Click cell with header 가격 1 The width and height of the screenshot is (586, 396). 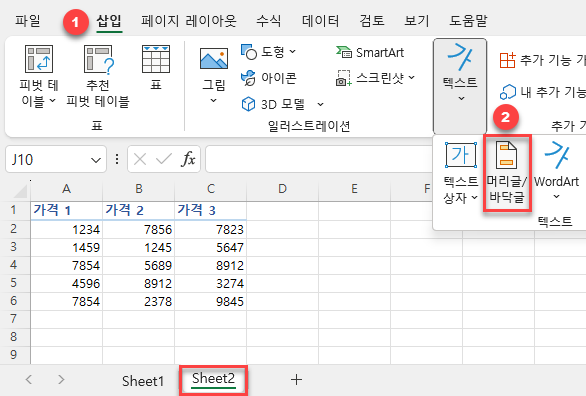pyautogui.click(x=67, y=211)
